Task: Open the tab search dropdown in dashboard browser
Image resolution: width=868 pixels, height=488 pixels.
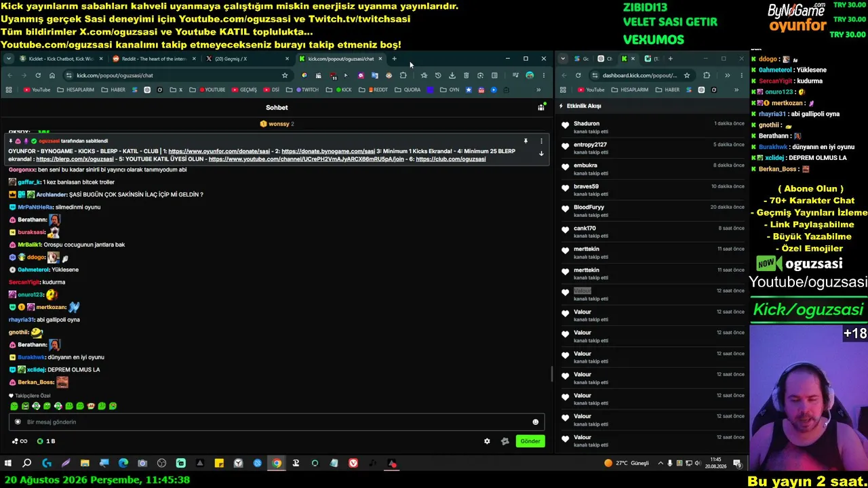Action: pos(563,59)
